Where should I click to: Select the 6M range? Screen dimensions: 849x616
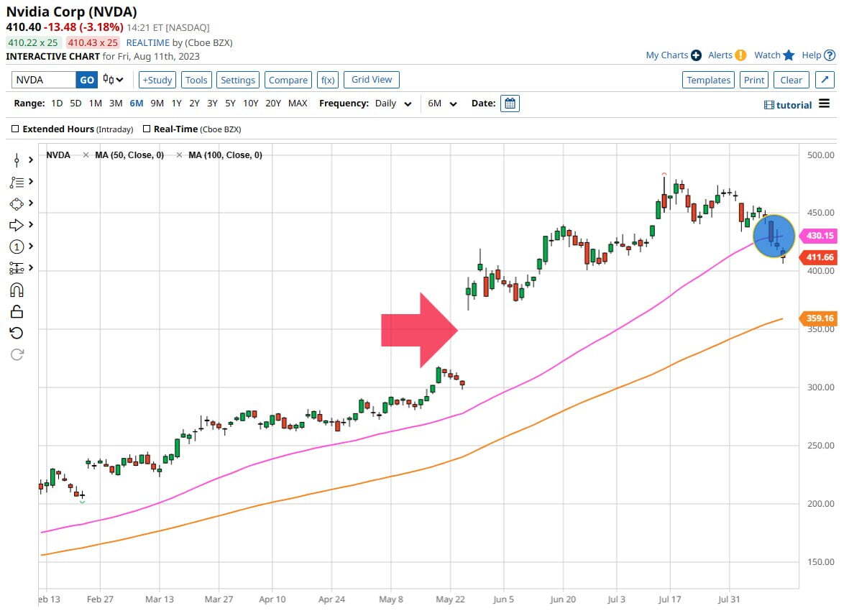click(137, 104)
